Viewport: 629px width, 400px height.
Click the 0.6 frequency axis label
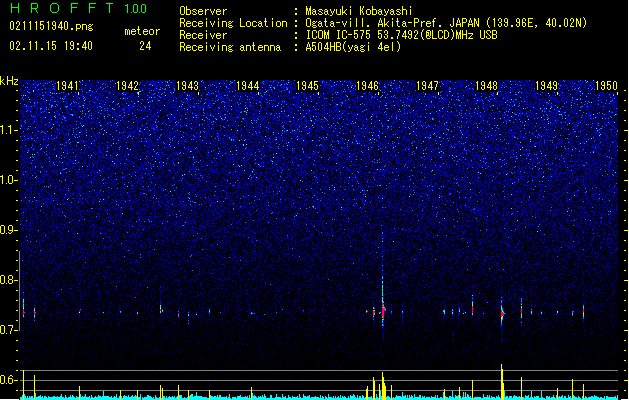(9, 380)
